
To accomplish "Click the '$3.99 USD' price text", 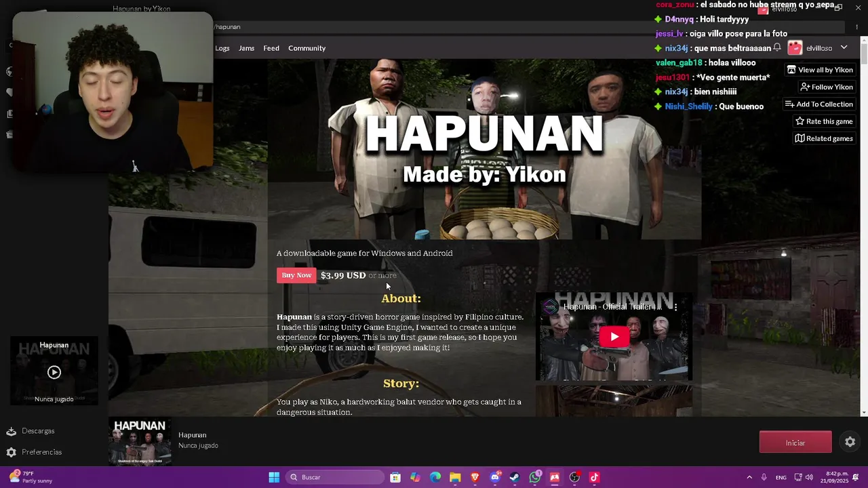I will tap(343, 275).
